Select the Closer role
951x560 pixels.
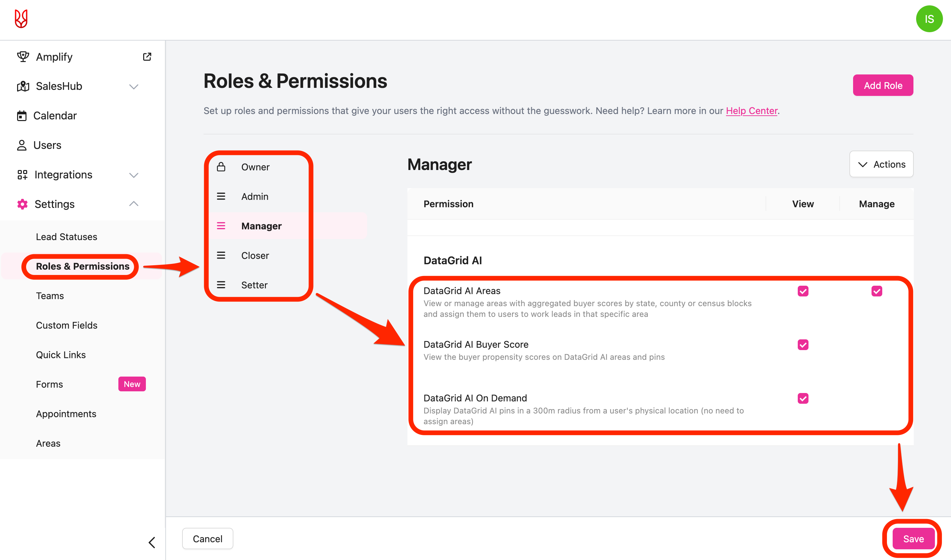click(x=255, y=256)
